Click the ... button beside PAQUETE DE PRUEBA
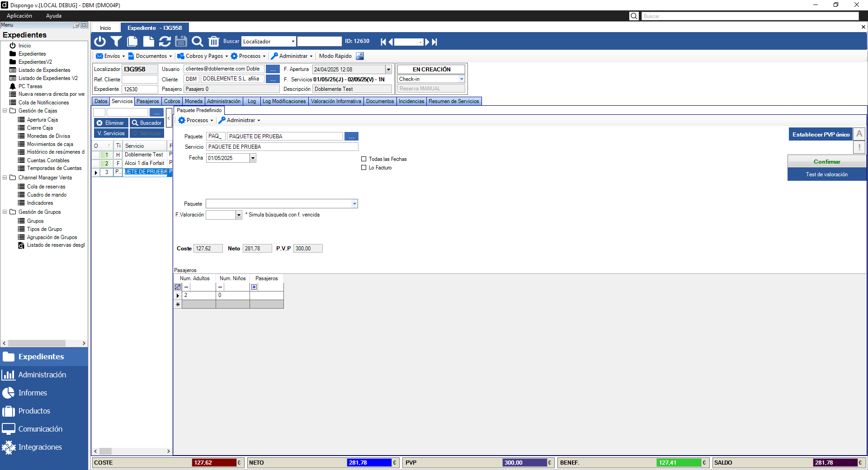This screenshot has width=868, height=470. tap(351, 136)
